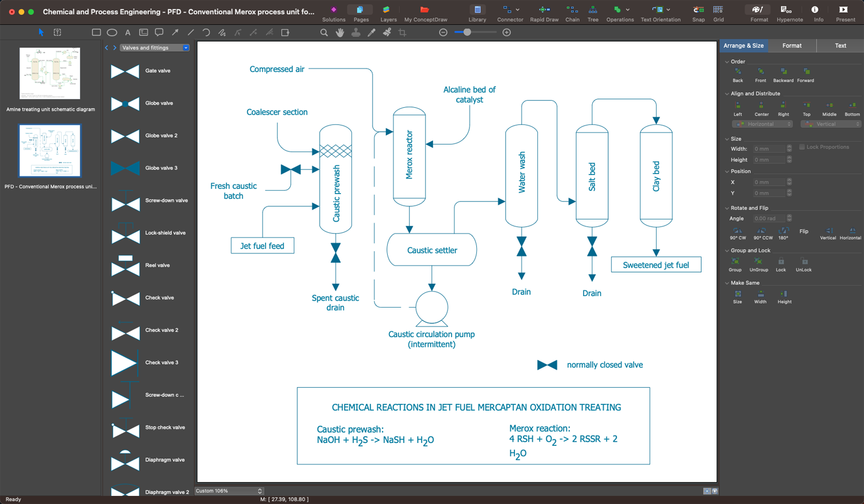Click the X position stepper
The image size is (864, 504).
coord(789,182)
